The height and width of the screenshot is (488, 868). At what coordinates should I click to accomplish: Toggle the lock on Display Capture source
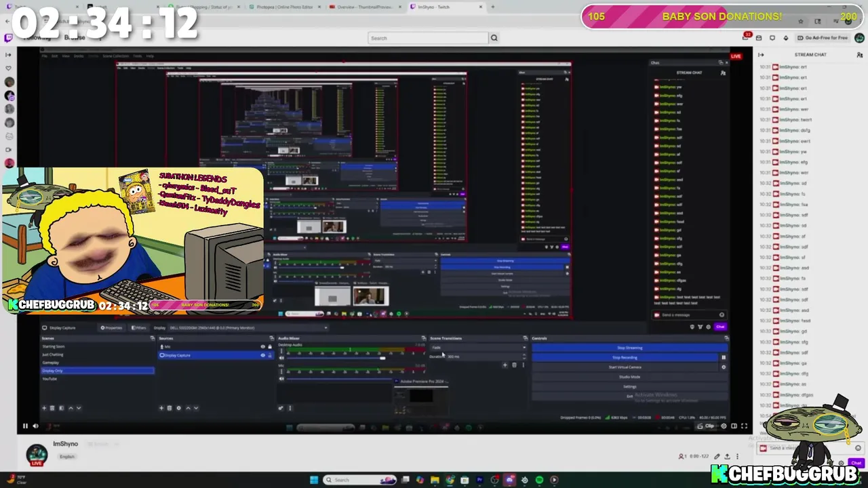tap(270, 355)
